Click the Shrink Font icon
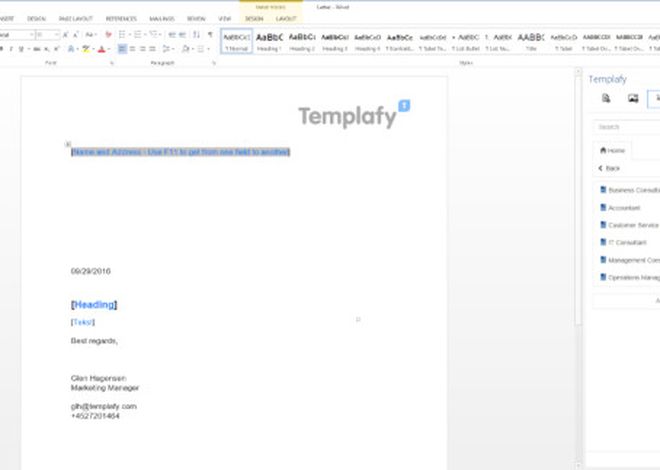The height and width of the screenshot is (470, 660). click(76, 35)
